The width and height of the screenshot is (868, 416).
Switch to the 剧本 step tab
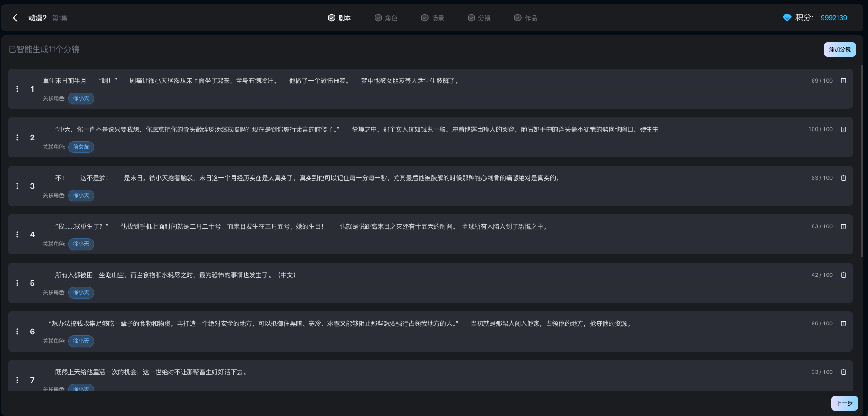(339, 18)
